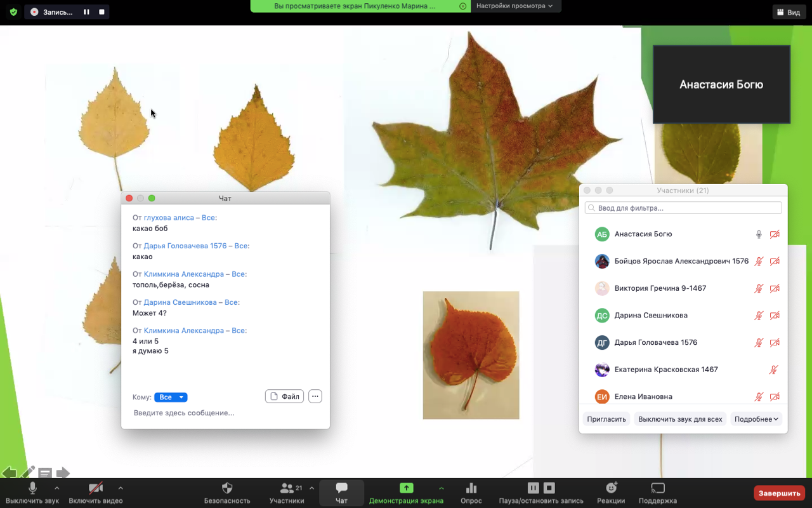Viewport: 812px width, 508px height.
Task: Click the pencil annotation icon on shared slide
Action: (27, 472)
